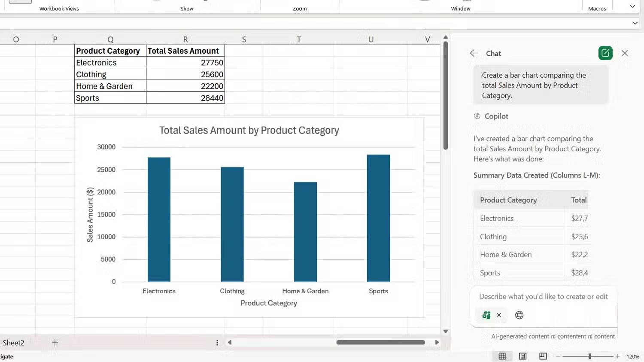Select the Sheet2 tab

click(13, 342)
